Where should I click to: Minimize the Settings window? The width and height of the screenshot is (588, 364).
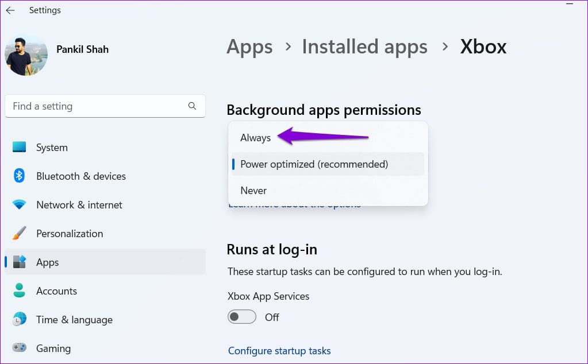[570, 3]
